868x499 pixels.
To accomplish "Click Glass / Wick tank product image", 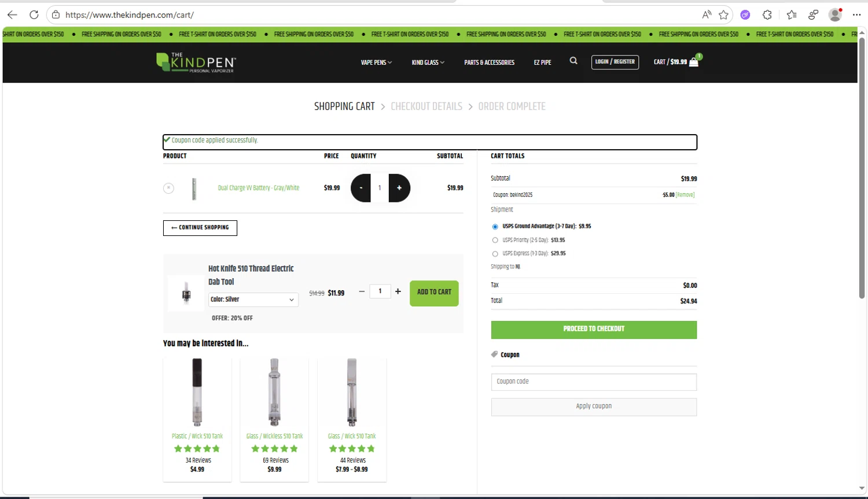I will [352, 393].
